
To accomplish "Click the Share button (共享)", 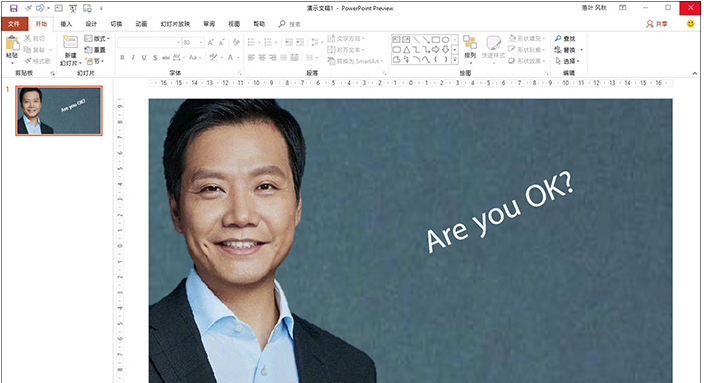I will (657, 24).
